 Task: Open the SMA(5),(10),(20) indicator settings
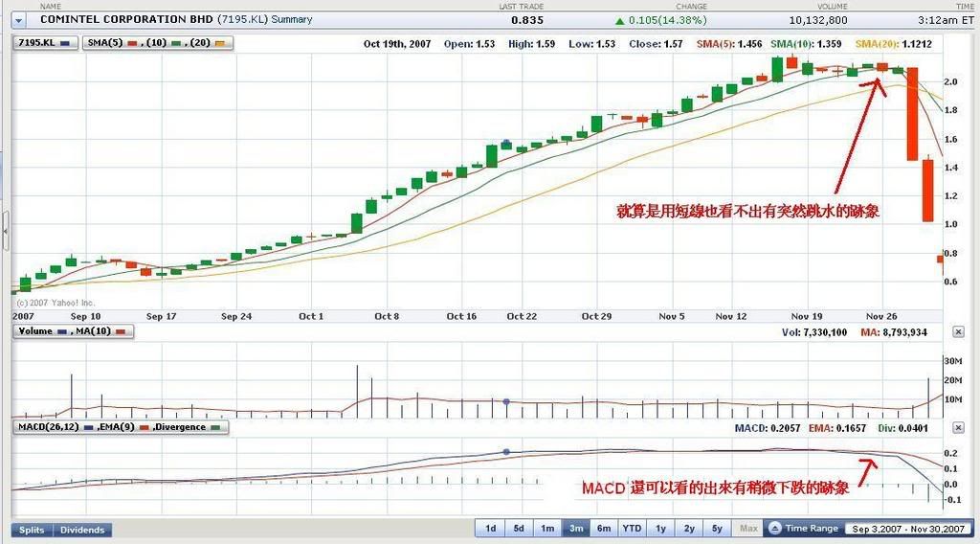click(x=157, y=43)
